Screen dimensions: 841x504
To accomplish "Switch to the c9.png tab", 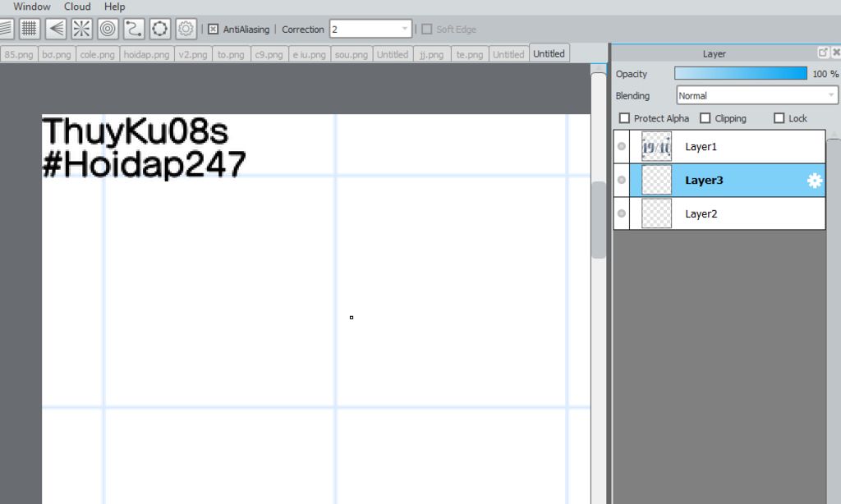I will pos(269,55).
